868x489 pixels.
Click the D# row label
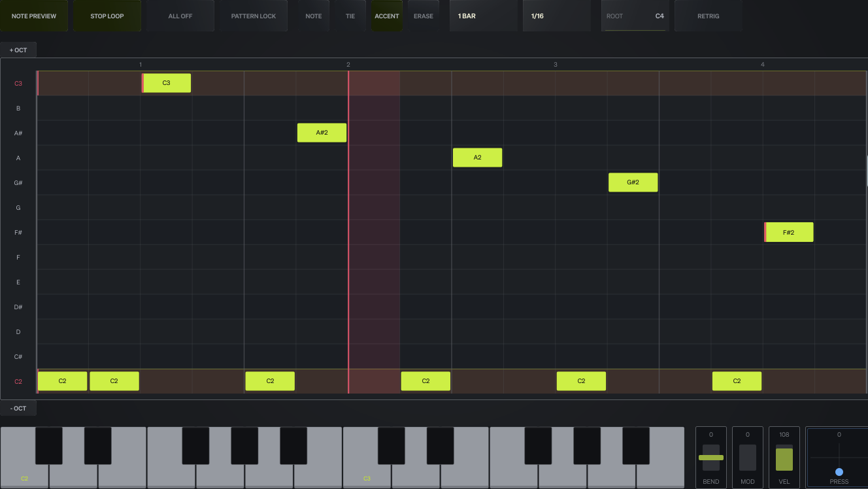click(18, 307)
